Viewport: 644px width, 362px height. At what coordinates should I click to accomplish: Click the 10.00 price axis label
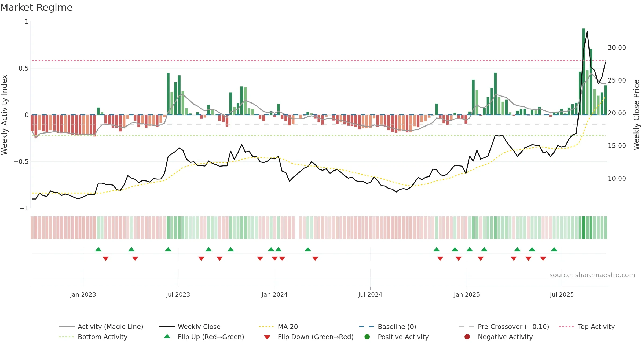[617, 178]
